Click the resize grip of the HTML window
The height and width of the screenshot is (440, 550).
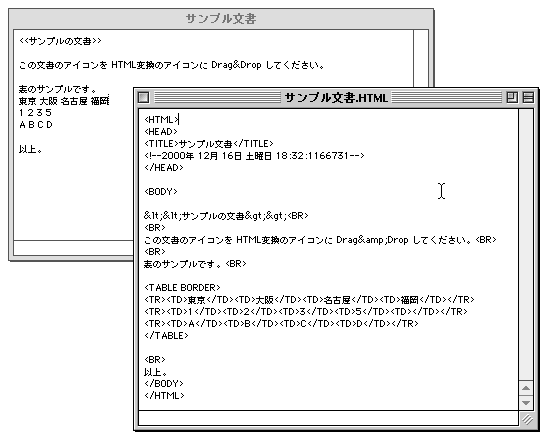(526, 419)
